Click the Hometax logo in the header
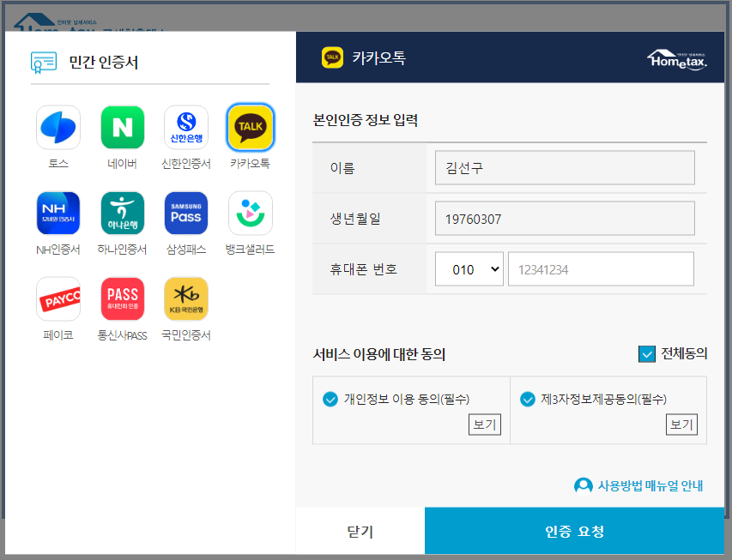Screen dimensions: 732x560 [677, 60]
